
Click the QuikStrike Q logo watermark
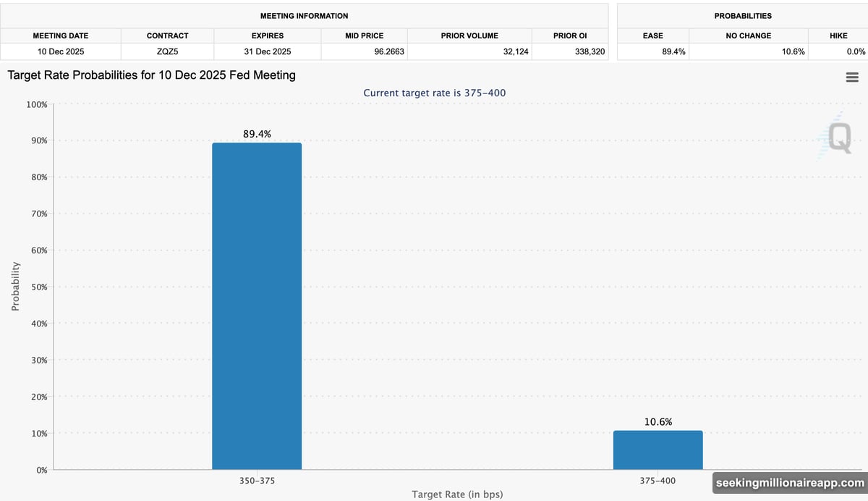[838, 138]
